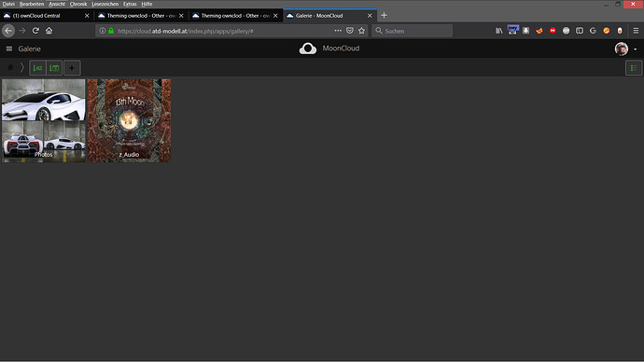Show site information icon
644x362 pixels.
click(103, 31)
